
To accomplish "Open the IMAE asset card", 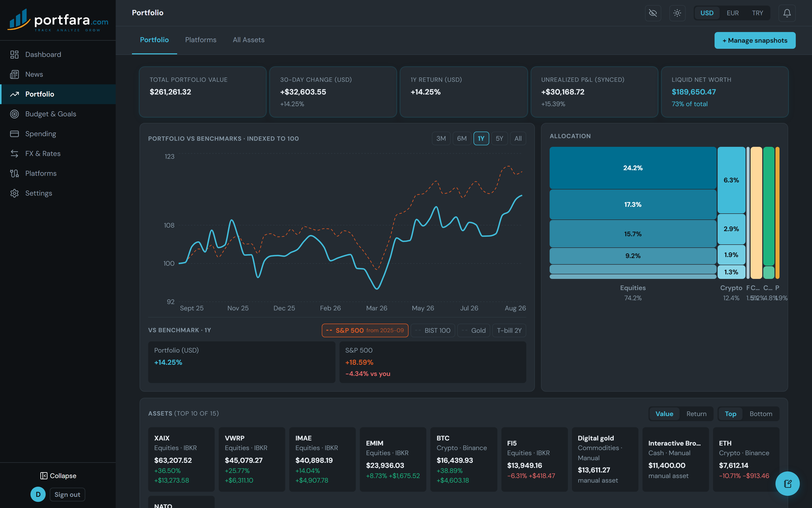I will (322, 459).
